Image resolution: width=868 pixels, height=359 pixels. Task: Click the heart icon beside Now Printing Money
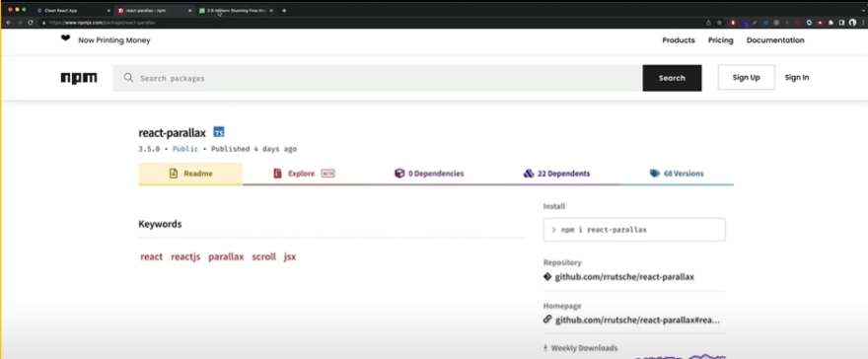pyautogui.click(x=65, y=38)
